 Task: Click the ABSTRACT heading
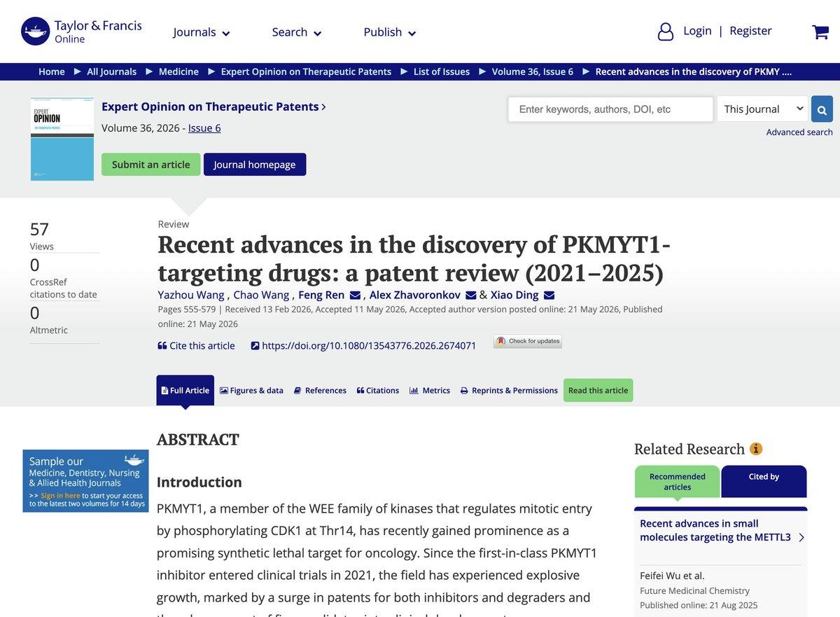pyautogui.click(x=198, y=440)
